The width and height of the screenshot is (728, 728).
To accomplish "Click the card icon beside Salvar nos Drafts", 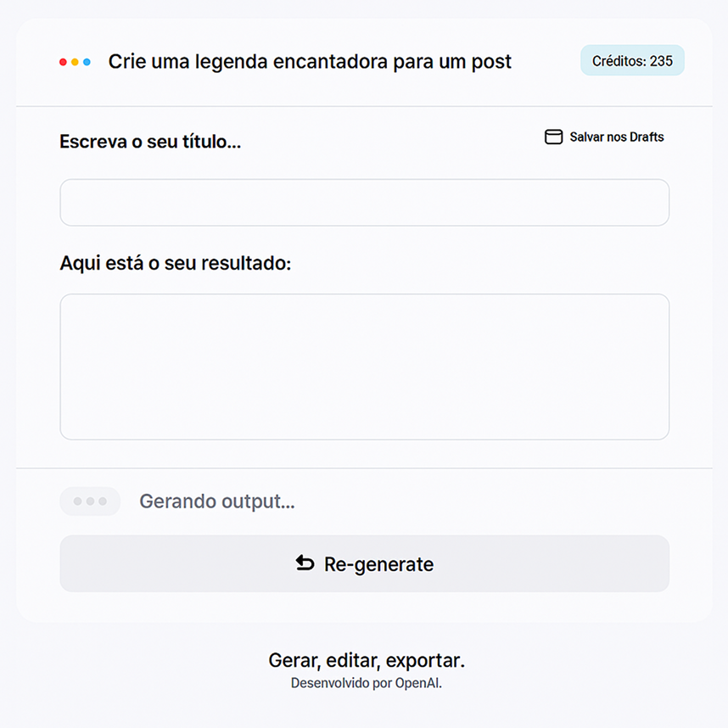I will click(x=553, y=137).
